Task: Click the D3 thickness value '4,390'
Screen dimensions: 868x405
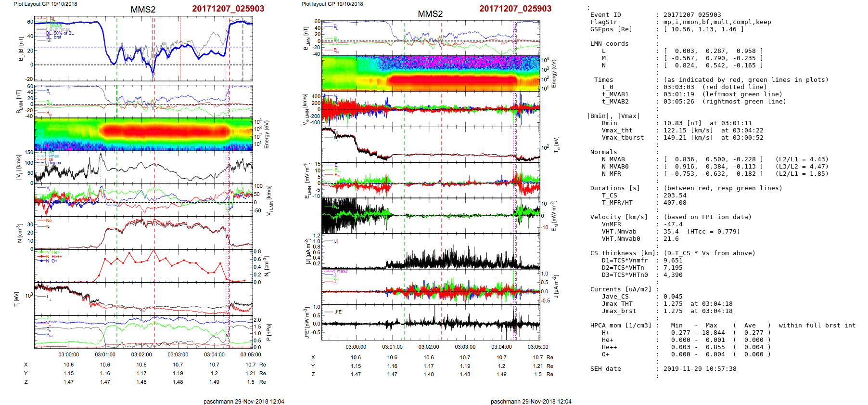Action: click(x=673, y=275)
